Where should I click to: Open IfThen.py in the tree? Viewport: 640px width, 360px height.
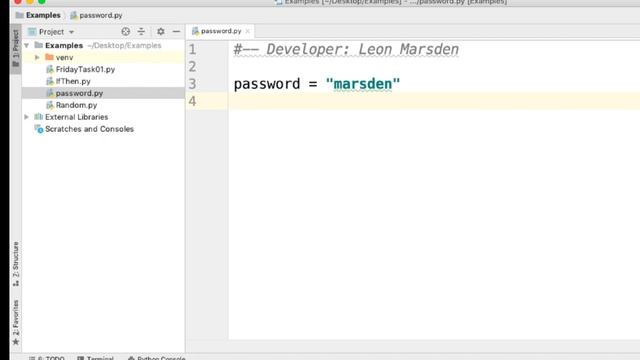coord(73,81)
